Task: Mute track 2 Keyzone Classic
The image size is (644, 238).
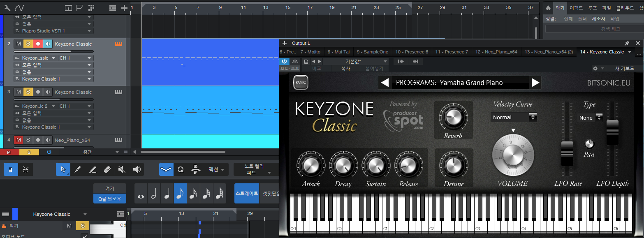Action: 19,44
